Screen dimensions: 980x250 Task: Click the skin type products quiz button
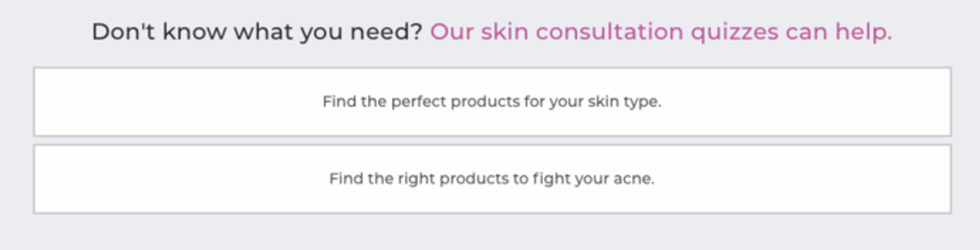(492, 102)
